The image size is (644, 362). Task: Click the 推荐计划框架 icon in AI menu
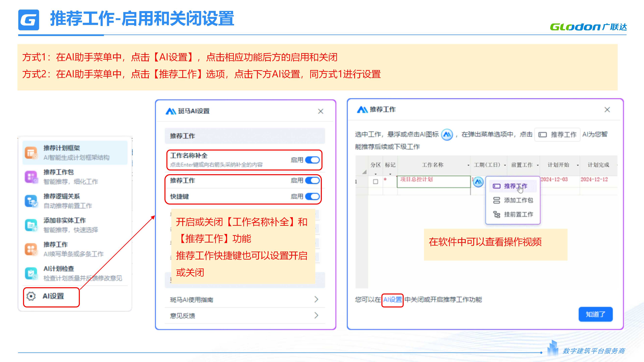coord(31,152)
